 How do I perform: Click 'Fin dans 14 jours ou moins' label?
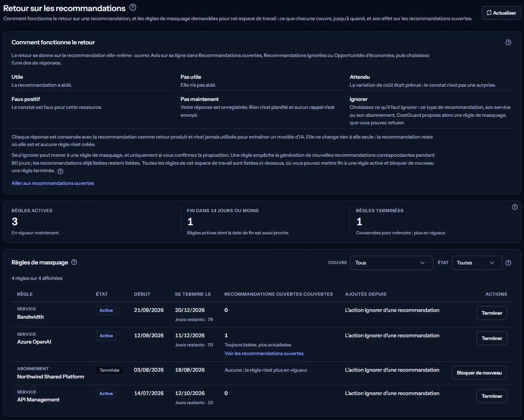coord(223,211)
